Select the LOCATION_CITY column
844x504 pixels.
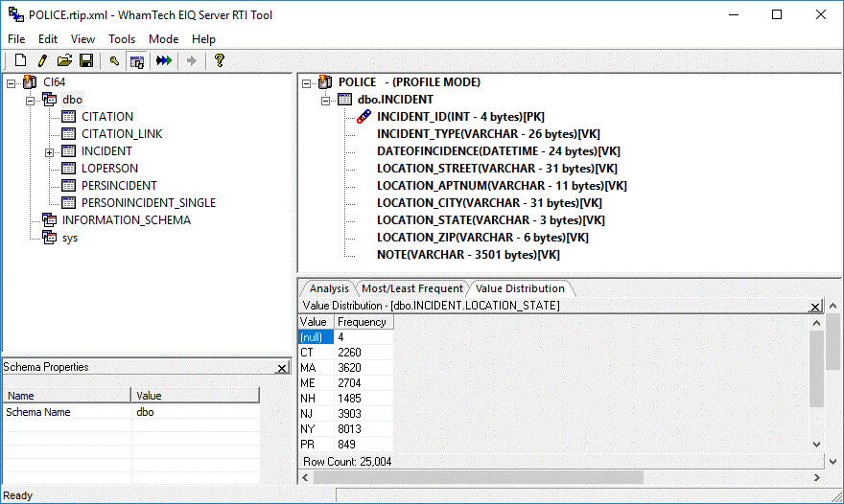[489, 203]
